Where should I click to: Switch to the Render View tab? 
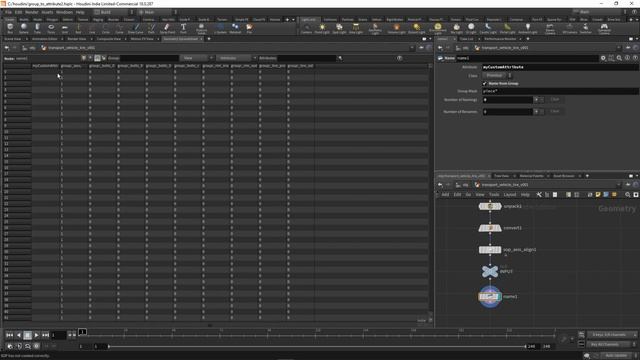pyautogui.click(x=77, y=39)
